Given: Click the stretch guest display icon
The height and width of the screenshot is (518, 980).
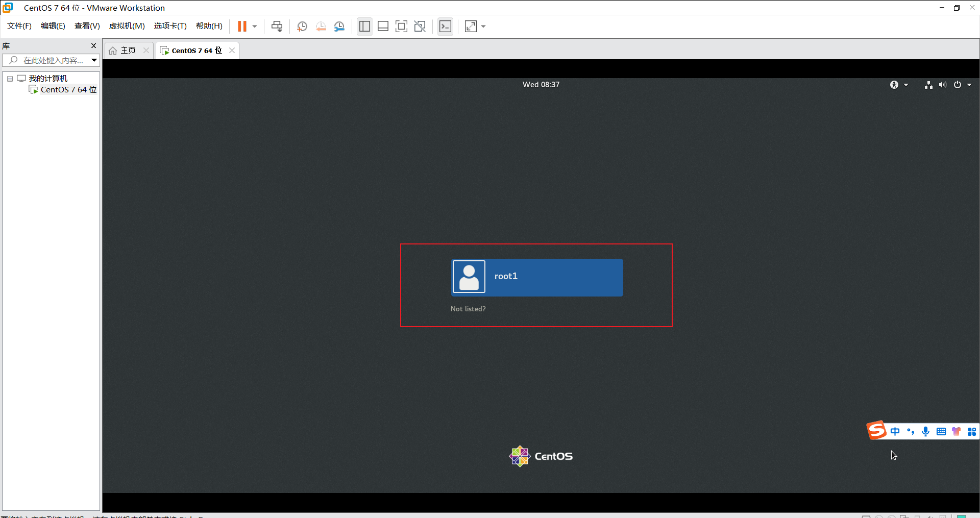Looking at the screenshot, I should (471, 26).
